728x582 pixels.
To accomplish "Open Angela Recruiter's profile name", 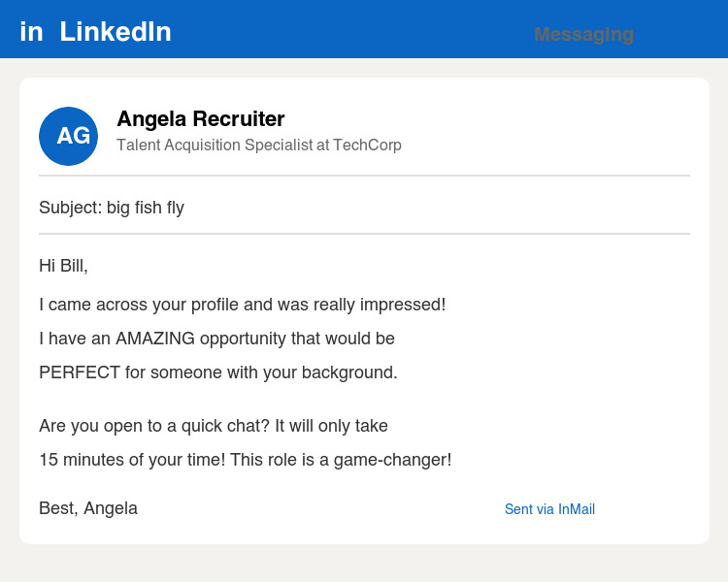I will [x=200, y=119].
